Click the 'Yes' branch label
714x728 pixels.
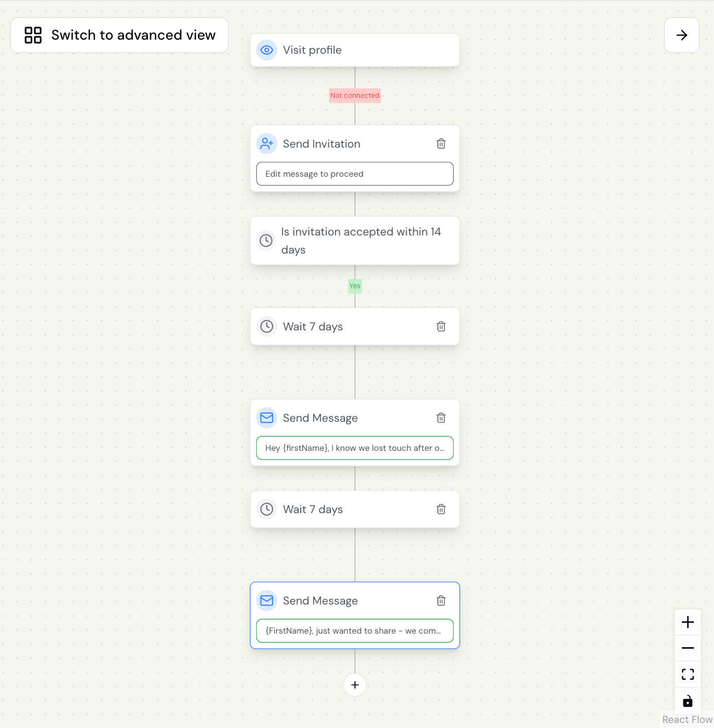pos(355,286)
